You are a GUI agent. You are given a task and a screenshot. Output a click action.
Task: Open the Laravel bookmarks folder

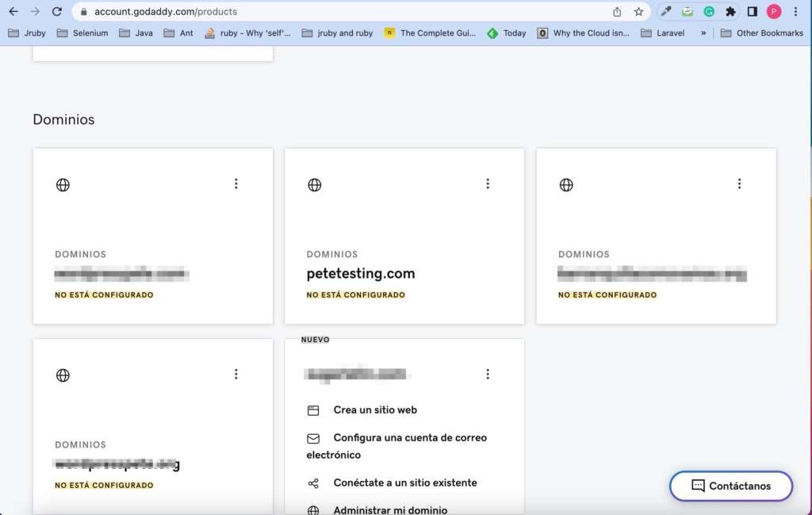click(x=662, y=33)
